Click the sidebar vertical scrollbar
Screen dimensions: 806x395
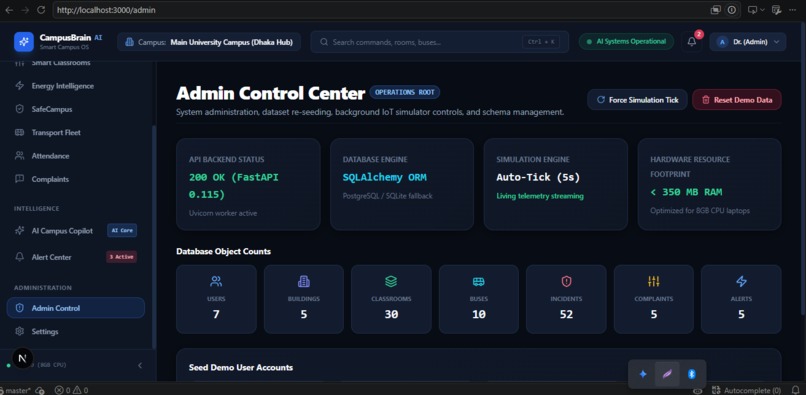pyautogui.click(x=153, y=237)
